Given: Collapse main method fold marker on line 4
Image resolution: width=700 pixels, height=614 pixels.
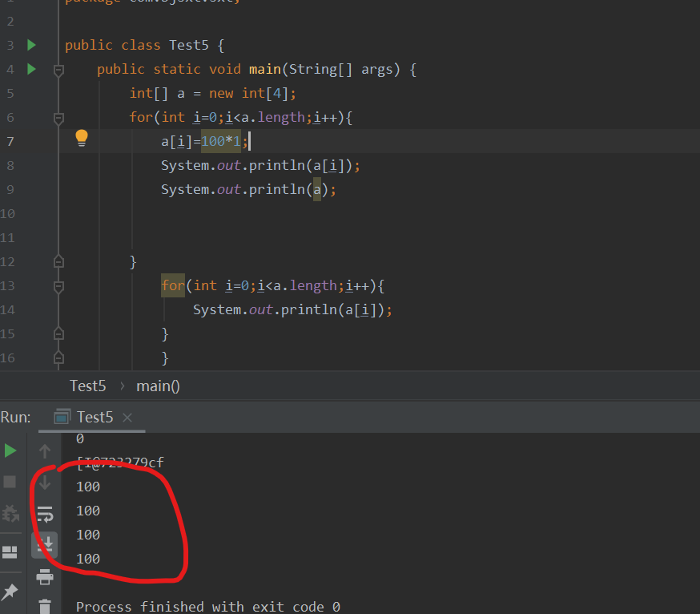Looking at the screenshot, I should point(58,71).
